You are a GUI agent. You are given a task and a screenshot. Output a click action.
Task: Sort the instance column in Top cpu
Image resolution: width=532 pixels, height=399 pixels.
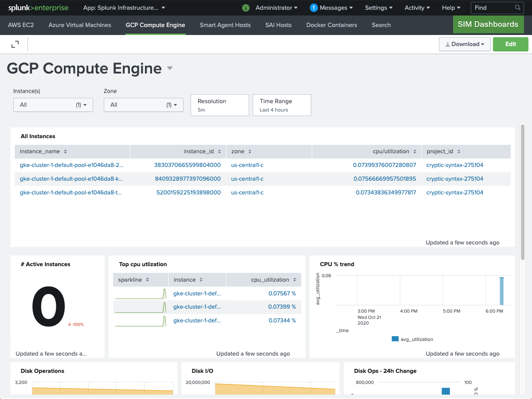[201, 280]
